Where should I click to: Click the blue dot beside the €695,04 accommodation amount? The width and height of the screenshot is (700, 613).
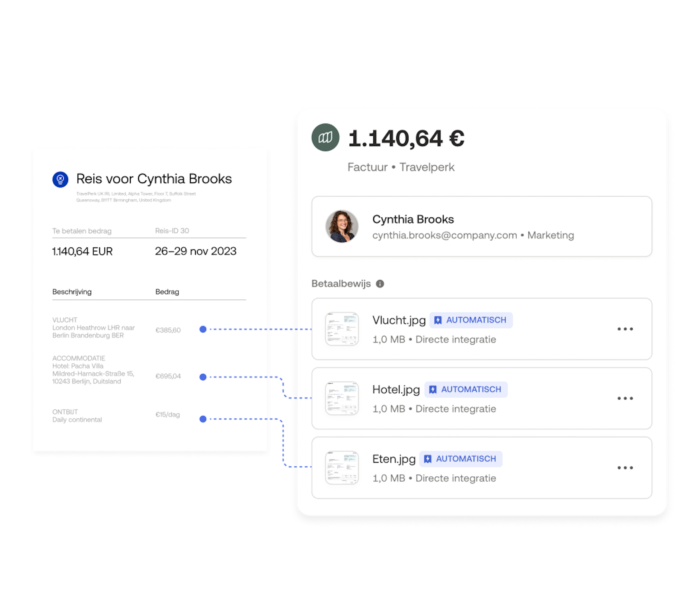tap(203, 377)
